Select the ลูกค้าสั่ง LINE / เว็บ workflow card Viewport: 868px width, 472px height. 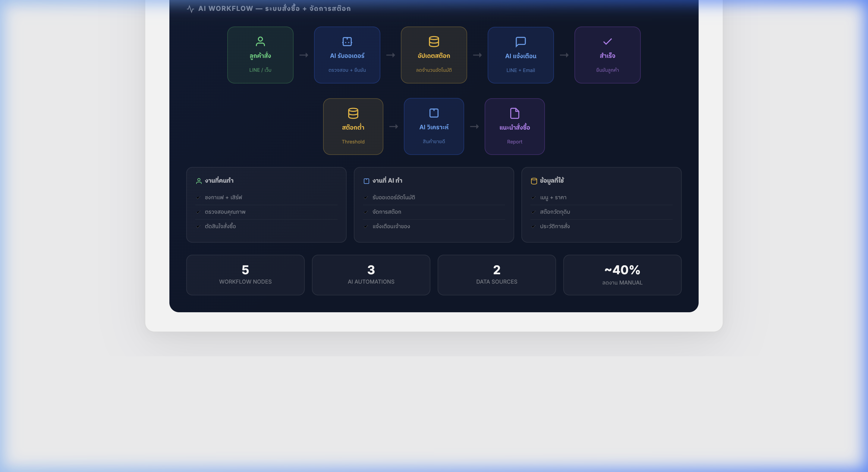click(260, 55)
